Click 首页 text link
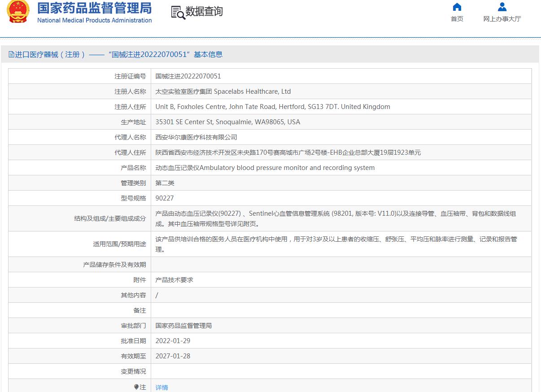Viewport: 541px width, 392px height. point(457,19)
